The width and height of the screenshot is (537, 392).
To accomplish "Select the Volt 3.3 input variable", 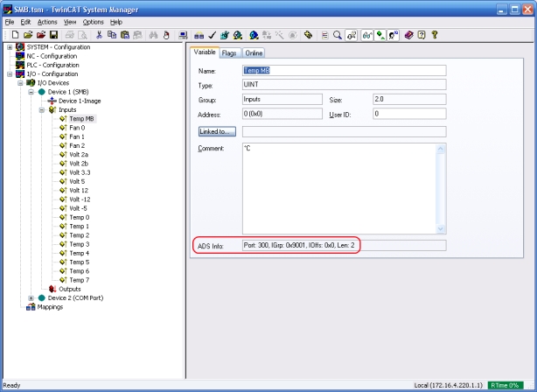I will coord(80,172).
